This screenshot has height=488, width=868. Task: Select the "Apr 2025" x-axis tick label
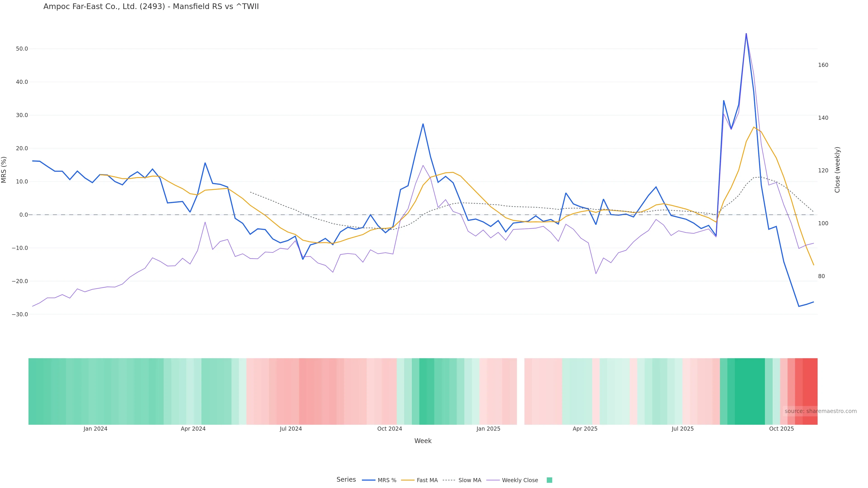point(585,429)
